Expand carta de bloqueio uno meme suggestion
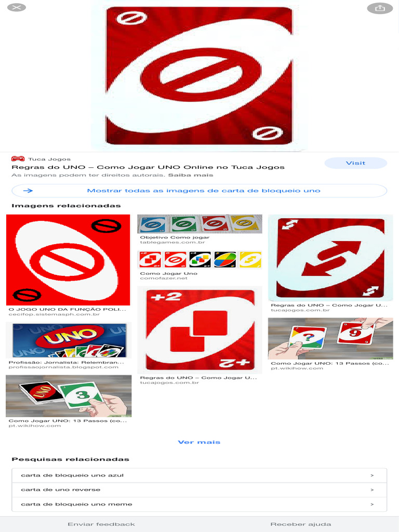This screenshot has width=399, height=532. [x=199, y=504]
